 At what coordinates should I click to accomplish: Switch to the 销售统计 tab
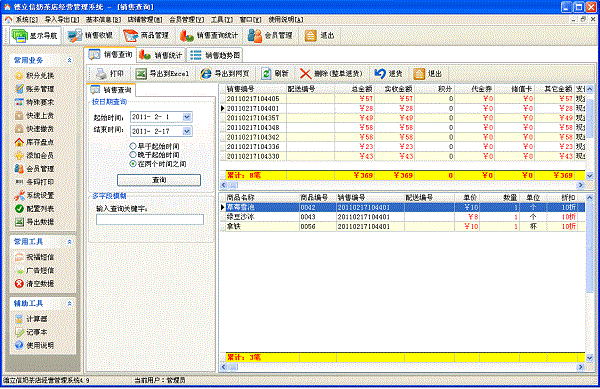(161, 55)
